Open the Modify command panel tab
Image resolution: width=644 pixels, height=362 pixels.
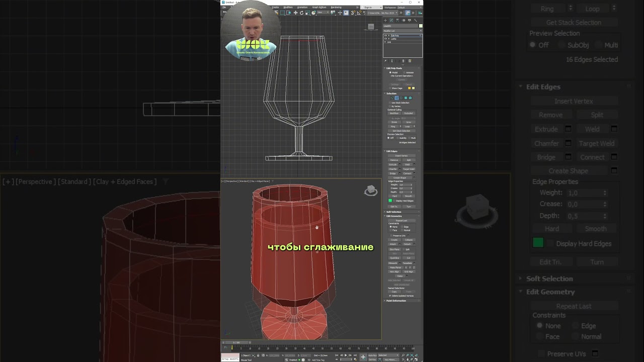click(x=391, y=20)
